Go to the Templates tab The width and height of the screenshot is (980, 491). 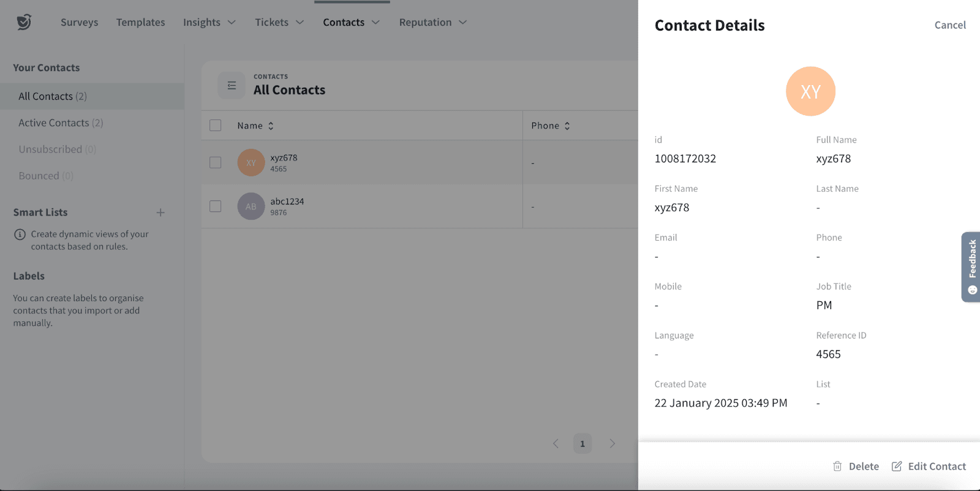click(x=141, y=23)
